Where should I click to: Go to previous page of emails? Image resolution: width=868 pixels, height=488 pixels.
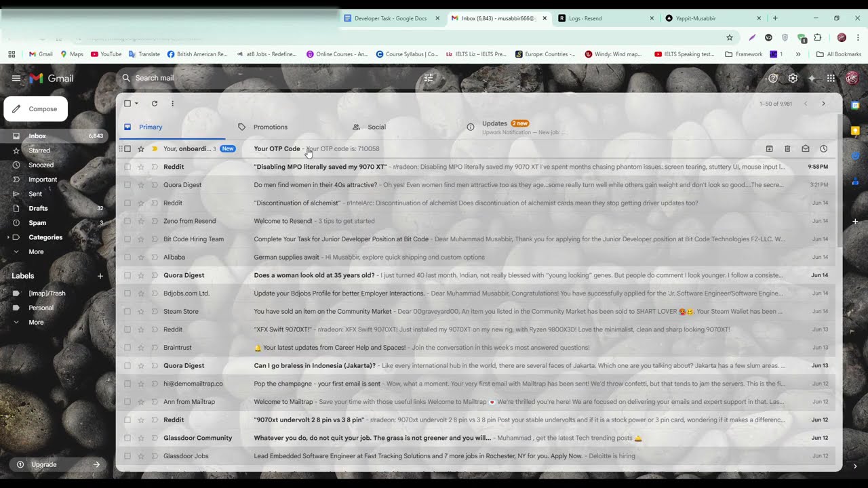[x=806, y=104]
